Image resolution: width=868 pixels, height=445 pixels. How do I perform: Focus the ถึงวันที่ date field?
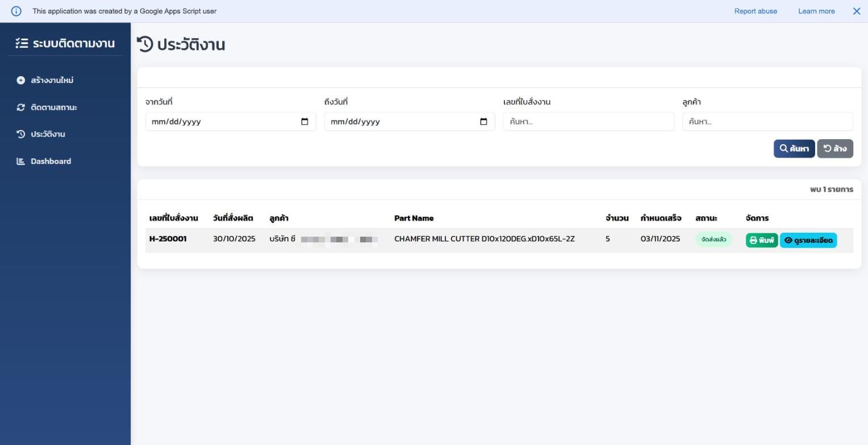coord(410,121)
